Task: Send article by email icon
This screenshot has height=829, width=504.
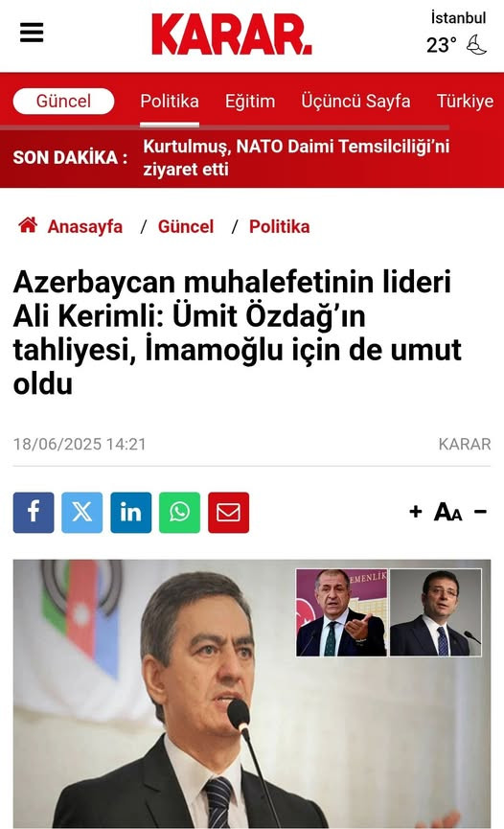Action: tap(228, 513)
